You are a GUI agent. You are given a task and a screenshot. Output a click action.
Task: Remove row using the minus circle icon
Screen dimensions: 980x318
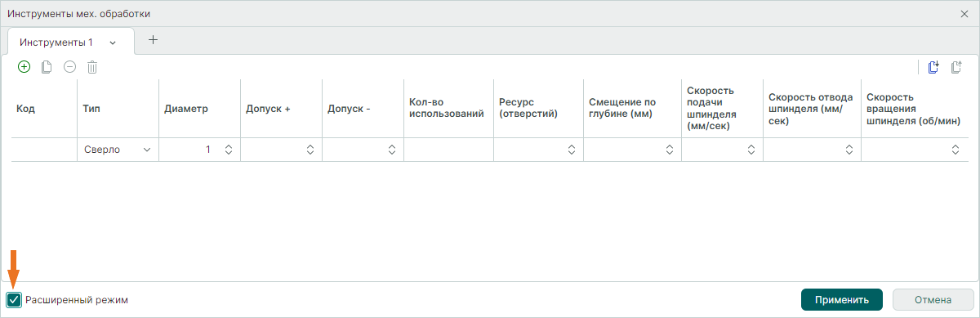pos(69,67)
